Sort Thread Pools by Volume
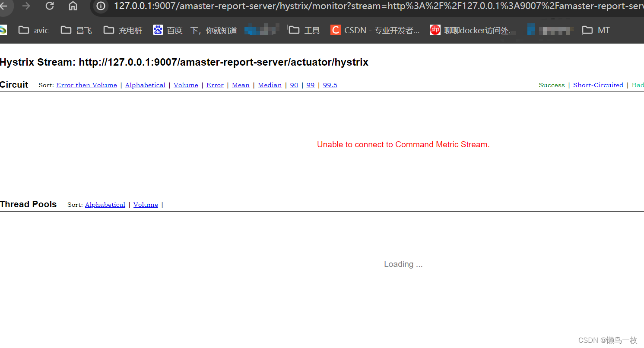644x348 pixels. point(146,205)
